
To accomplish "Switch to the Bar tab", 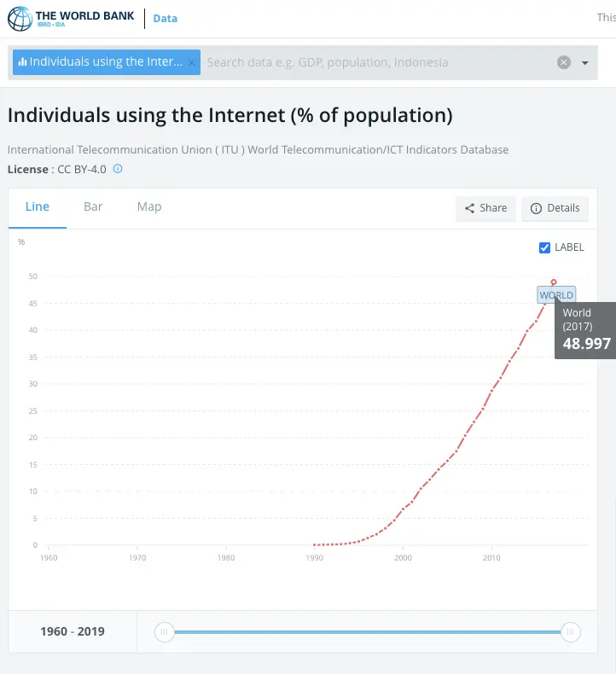I will point(93,207).
